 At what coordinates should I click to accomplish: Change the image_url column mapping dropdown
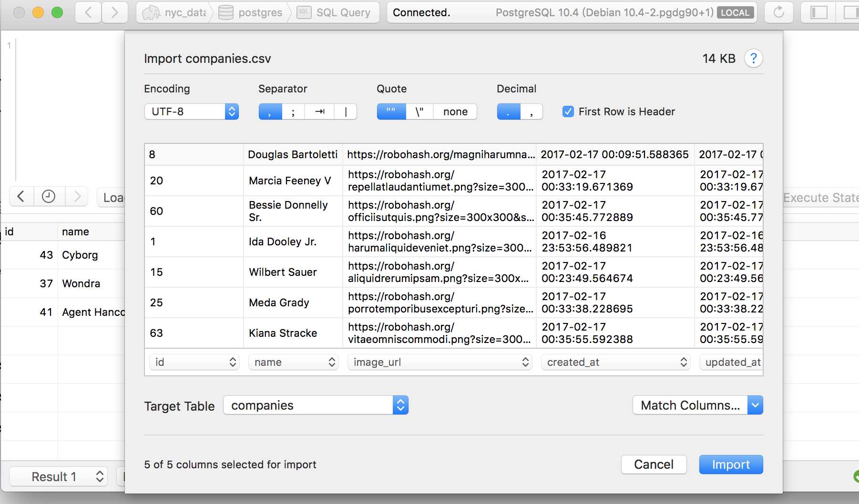[x=440, y=362]
